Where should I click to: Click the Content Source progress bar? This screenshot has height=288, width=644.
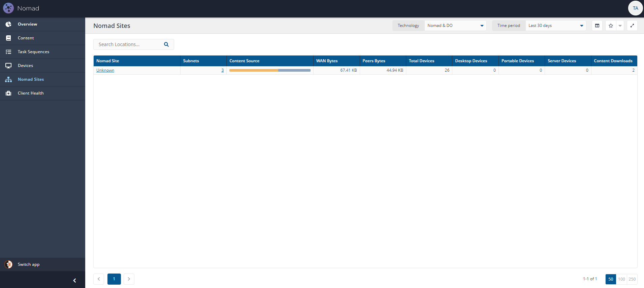click(x=270, y=70)
